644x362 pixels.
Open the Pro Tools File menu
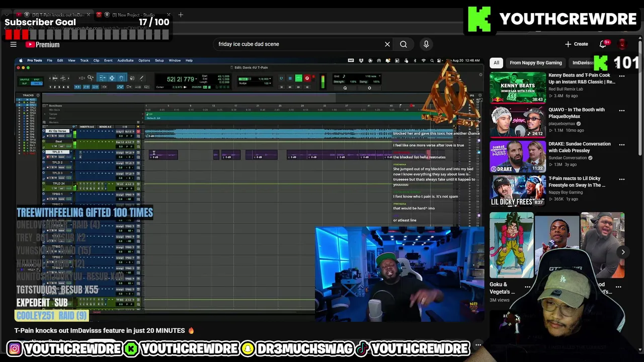click(x=49, y=60)
